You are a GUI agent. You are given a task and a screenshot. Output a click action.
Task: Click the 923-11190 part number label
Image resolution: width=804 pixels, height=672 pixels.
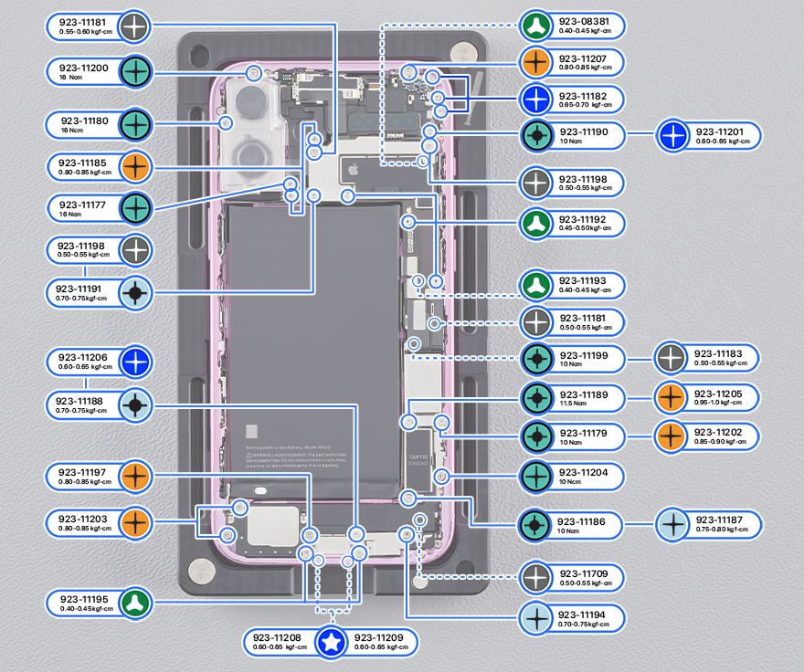pyautogui.click(x=582, y=132)
